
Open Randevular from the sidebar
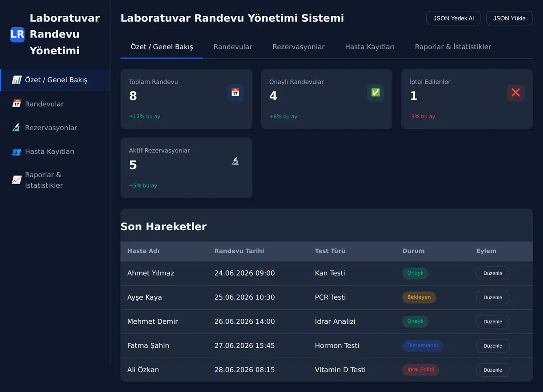pos(55,104)
